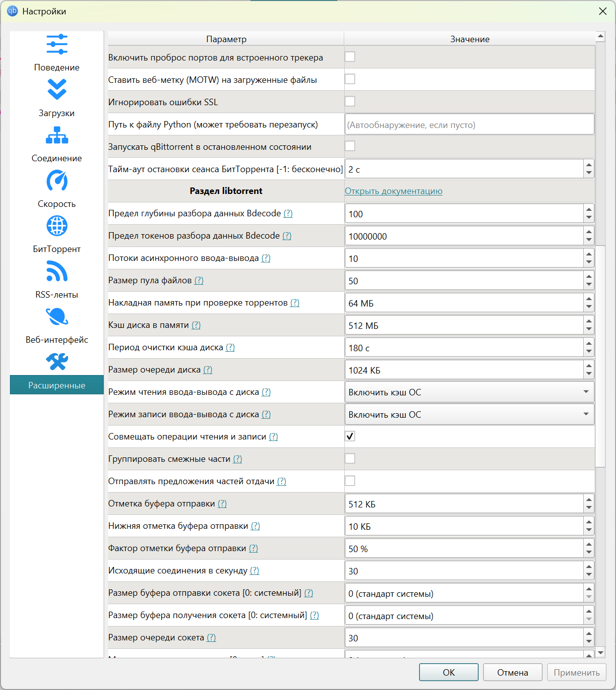Open help for Совмещать операции чтения
This screenshot has width=616, height=690.
tap(273, 437)
